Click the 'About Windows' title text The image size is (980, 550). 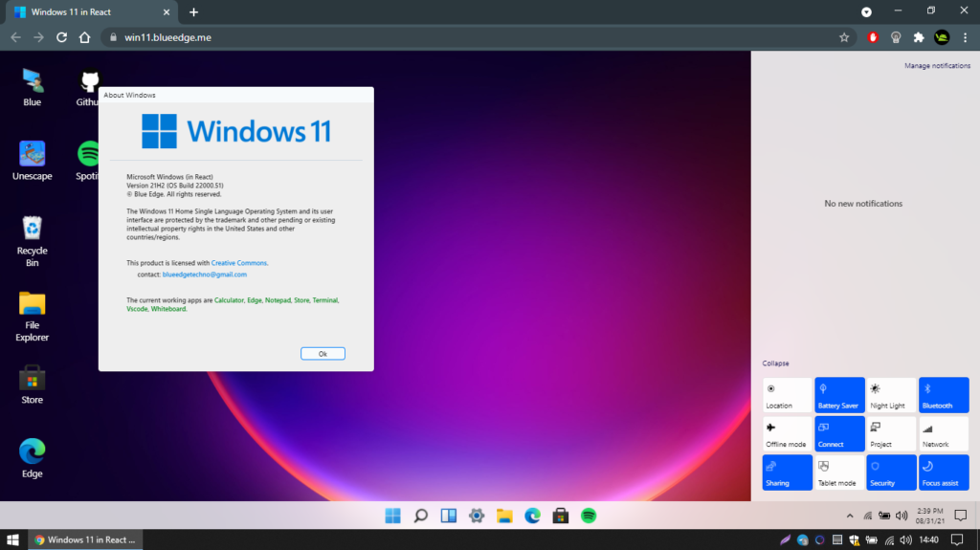coord(129,95)
